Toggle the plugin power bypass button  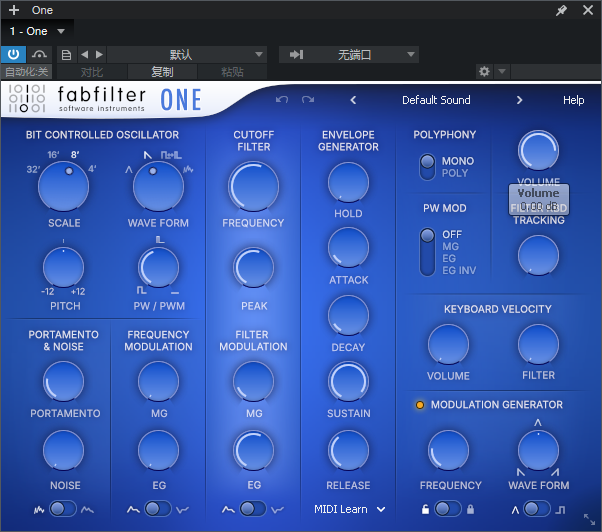[13, 55]
